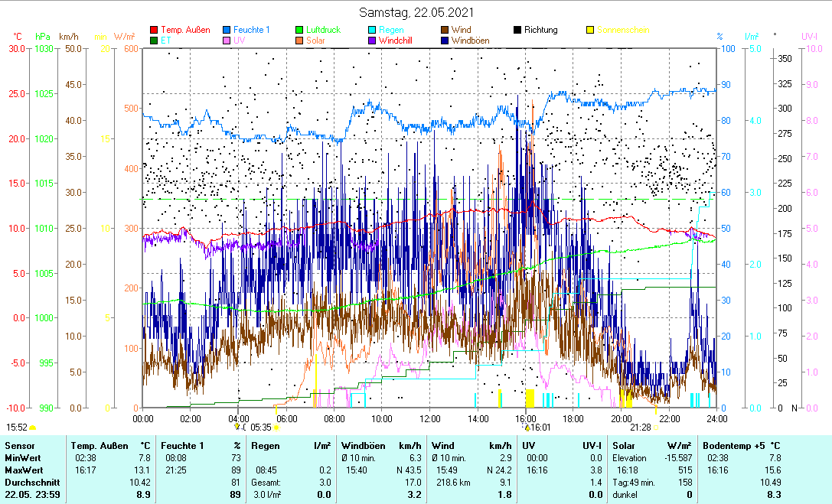The image size is (832, 504).
Task: Click the sun icon beside 21:28
Action: click(655, 428)
